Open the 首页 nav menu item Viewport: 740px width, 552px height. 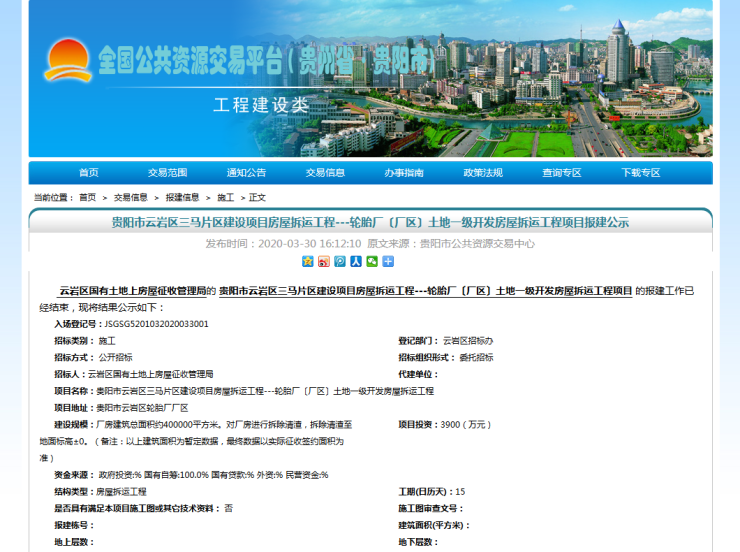click(89, 173)
